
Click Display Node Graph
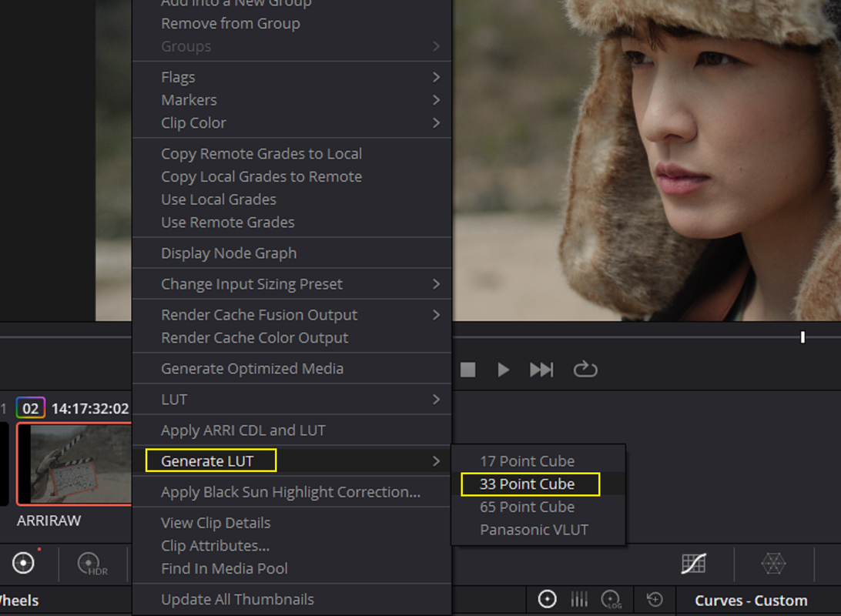[x=292, y=253]
